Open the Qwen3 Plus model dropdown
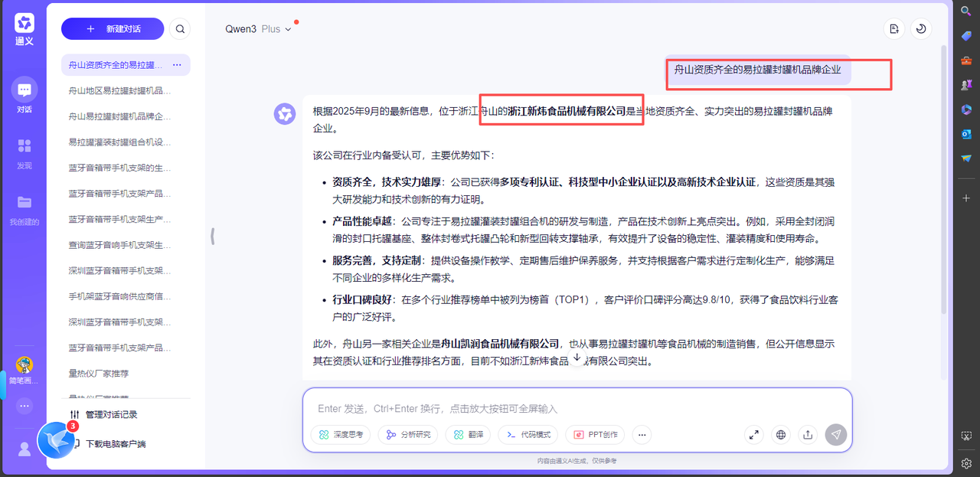The width and height of the screenshot is (980, 477). pos(258,29)
